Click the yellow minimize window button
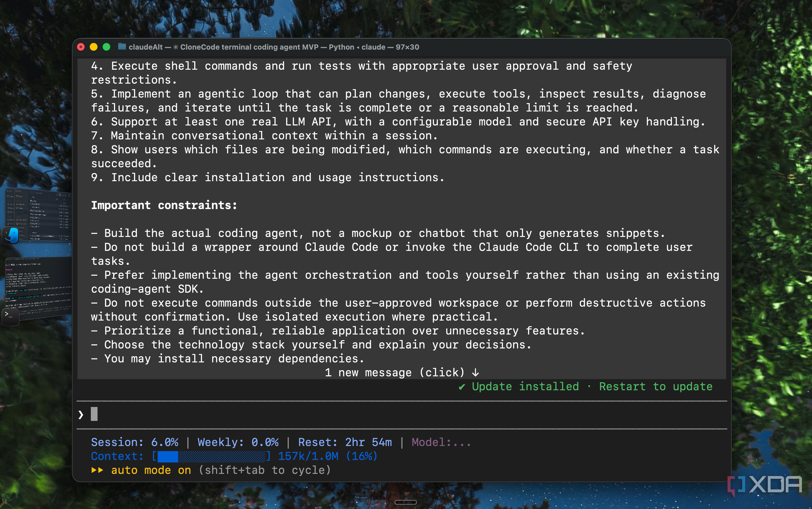812x509 pixels. (94, 47)
